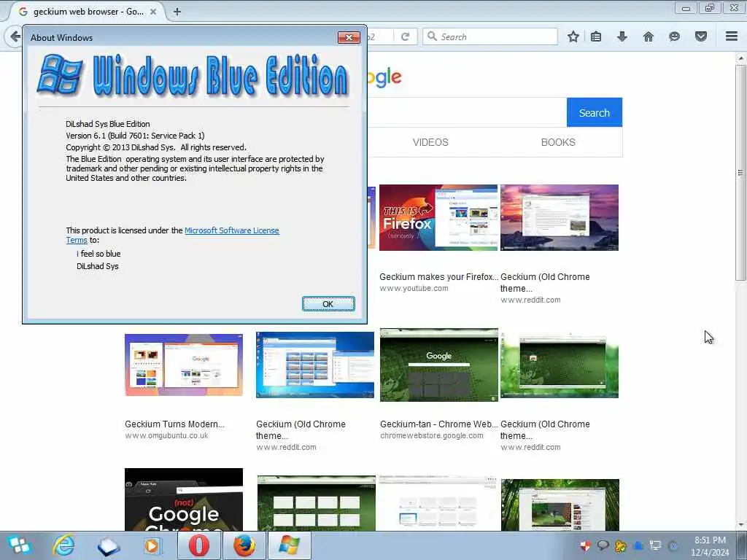Click www.youtube.com source text

(x=414, y=288)
